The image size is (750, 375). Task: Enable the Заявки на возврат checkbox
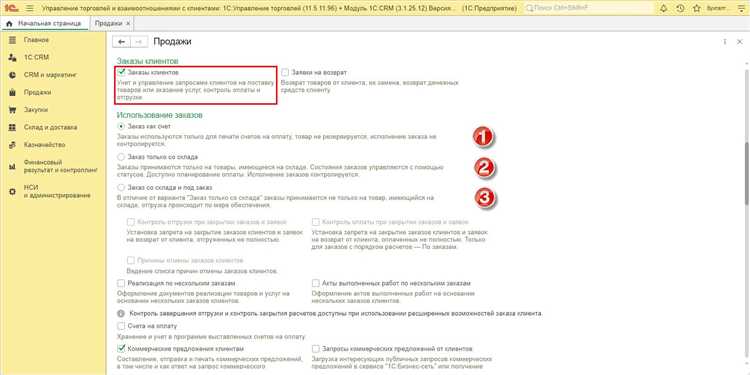coord(286,73)
